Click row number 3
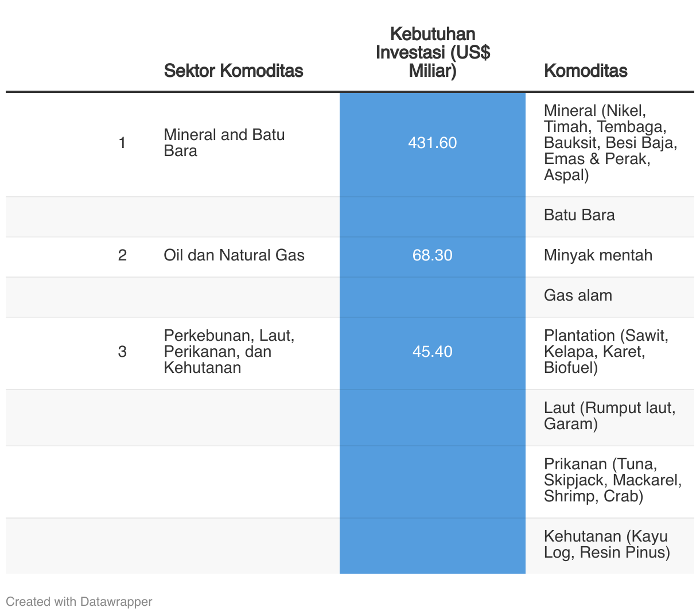 point(122,352)
